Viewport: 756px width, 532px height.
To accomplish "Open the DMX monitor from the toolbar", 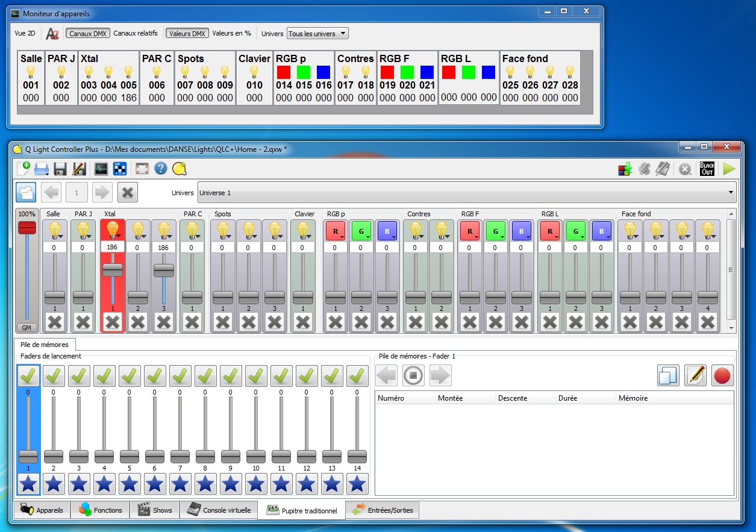I will [100, 169].
